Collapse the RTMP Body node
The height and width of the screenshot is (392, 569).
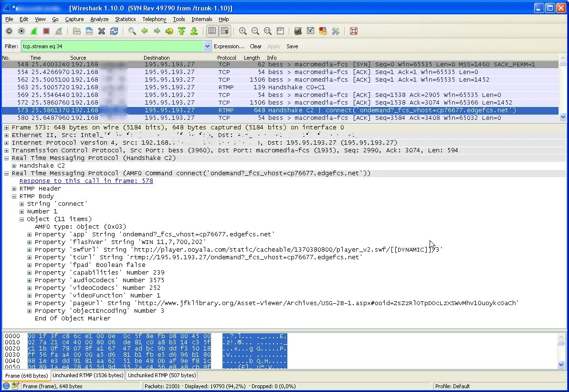[x=14, y=196]
